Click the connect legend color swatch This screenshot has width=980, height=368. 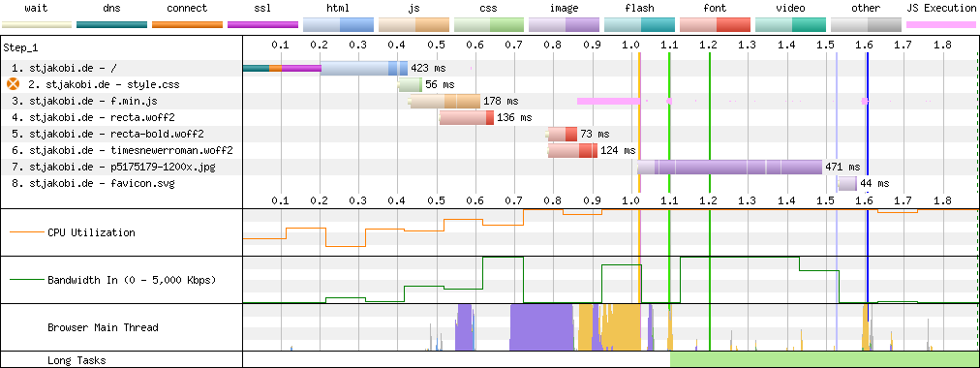coord(187,25)
